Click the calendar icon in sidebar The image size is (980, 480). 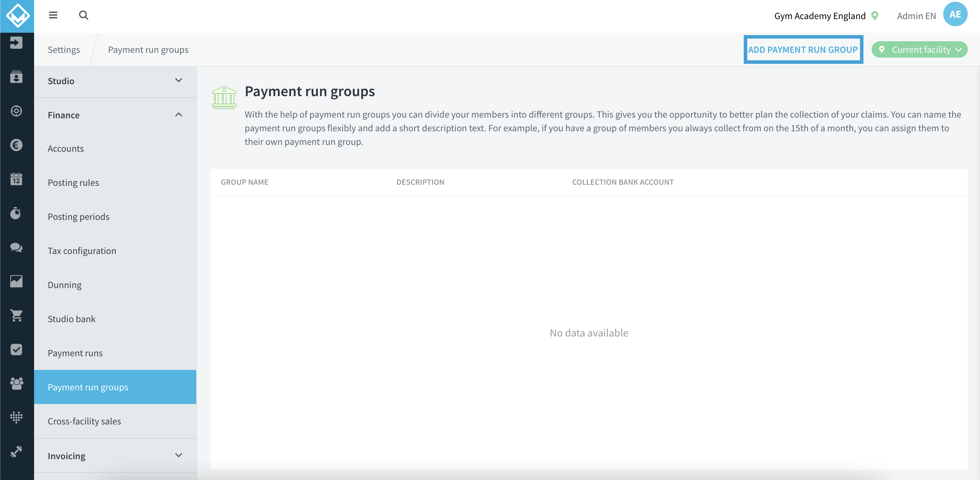click(17, 179)
